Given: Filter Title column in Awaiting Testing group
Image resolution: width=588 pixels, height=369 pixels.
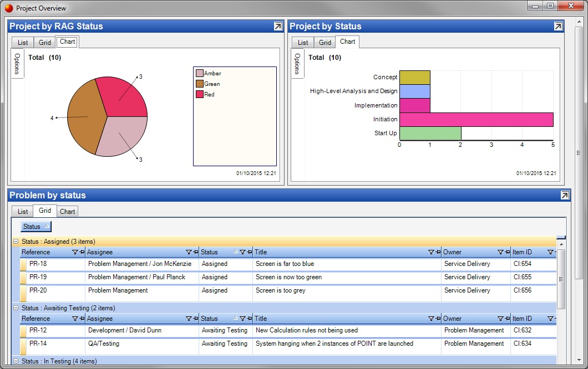Looking at the screenshot, I should coord(431,319).
